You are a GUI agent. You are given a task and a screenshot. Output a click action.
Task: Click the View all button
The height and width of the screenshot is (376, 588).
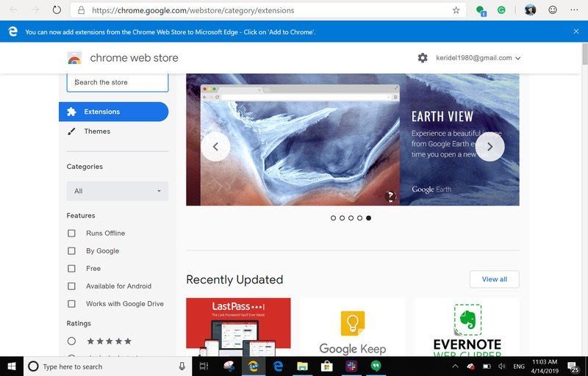[494, 279]
